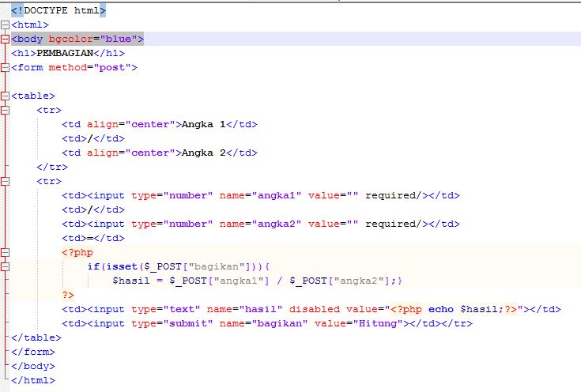Screen dimensions: 581x392
Task: Collapse the <html> fold marker
Action: click(x=5, y=24)
